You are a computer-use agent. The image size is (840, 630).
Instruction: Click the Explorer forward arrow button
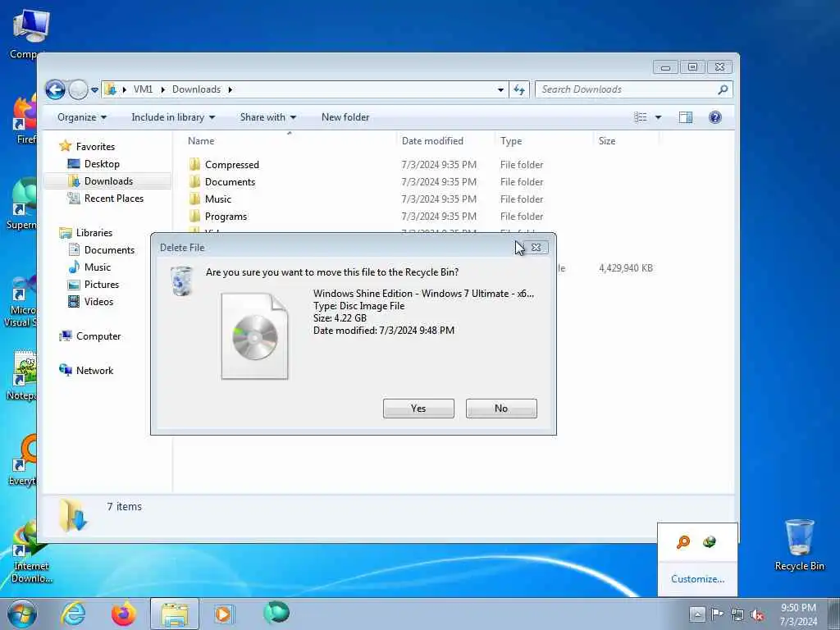point(78,89)
